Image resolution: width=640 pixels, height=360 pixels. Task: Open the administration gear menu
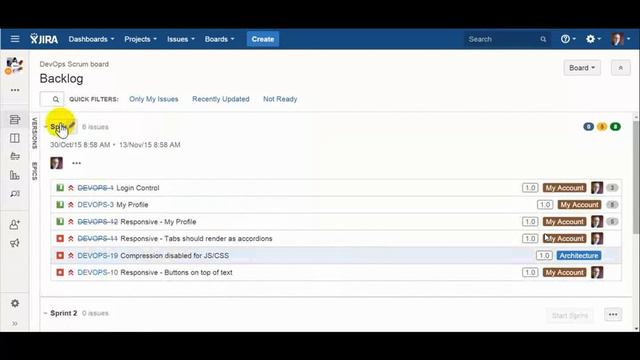click(x=593, y=39)
